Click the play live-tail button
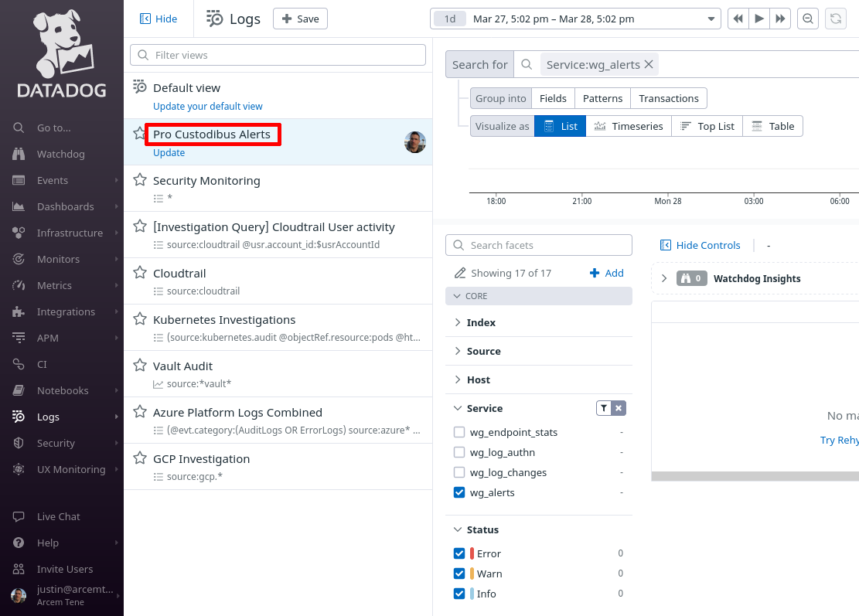The height and width of the screenshot is (616, 859). tap(759, 19)
